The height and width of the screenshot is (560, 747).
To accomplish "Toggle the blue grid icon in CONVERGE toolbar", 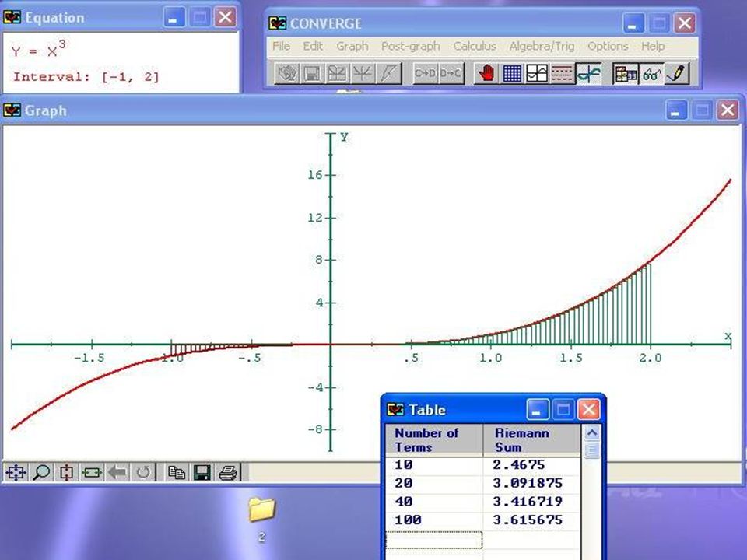I will tap(512, 74).
